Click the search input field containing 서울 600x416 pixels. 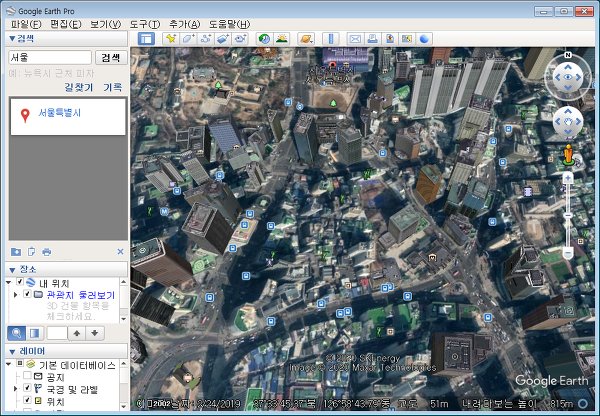pos(50,57)
